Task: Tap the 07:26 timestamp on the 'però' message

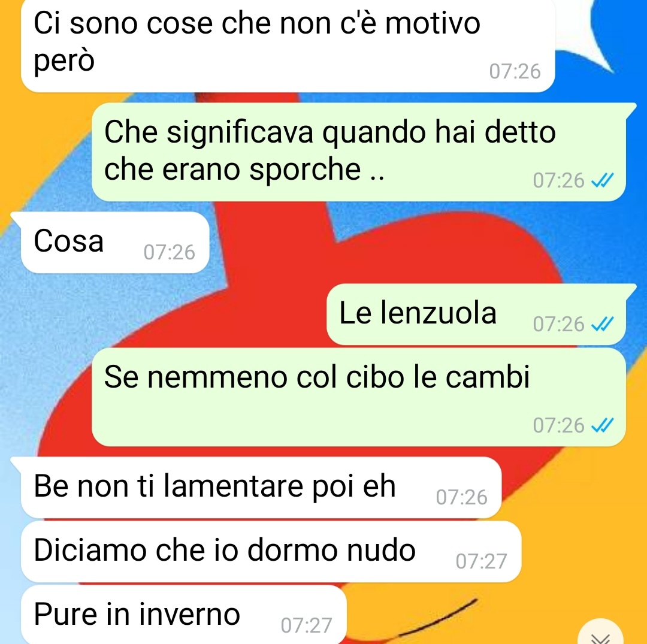Action: (515, 71)
